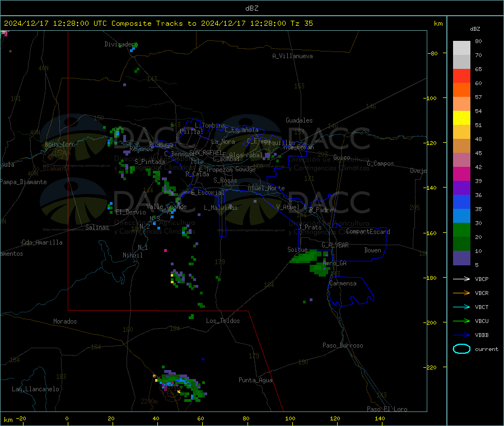The image size is (504, 426).
Task: Click the 'Nihuil' place label
Action: [132, 255]
